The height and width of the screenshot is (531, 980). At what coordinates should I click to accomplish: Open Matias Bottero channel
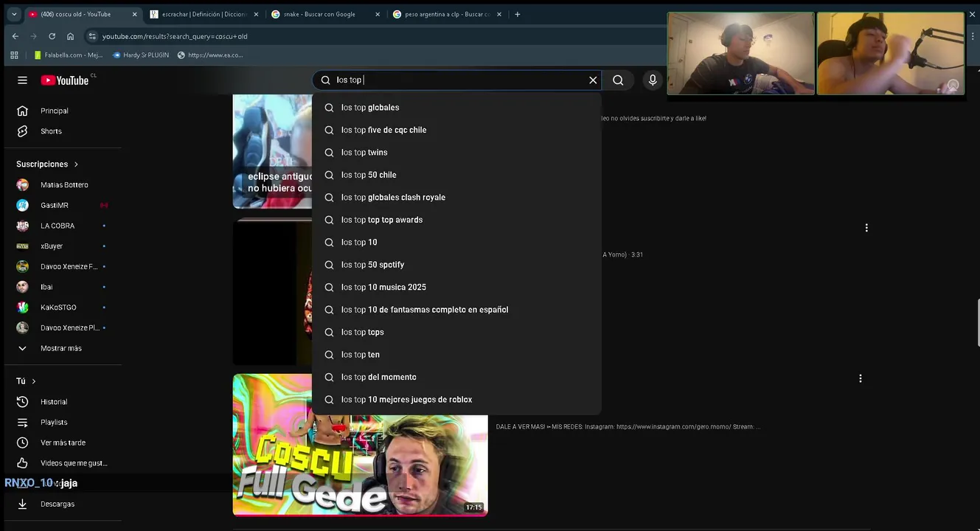(63, 184)
